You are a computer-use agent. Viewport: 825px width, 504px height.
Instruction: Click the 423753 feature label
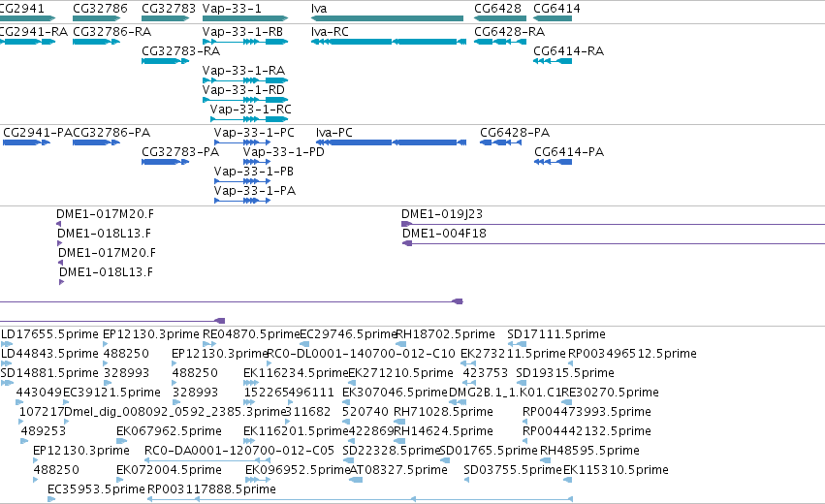pos(485,373)
